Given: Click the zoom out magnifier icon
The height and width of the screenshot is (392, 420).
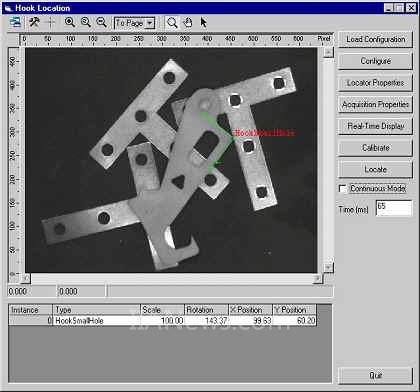Looking at the screenshot, I should tap(101, 22).
